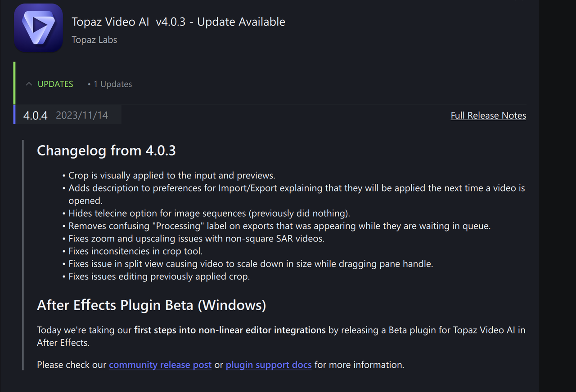The height and width of the screenshot is (392, 576).
Task: Open the community release post link
Action: [160, 365]
